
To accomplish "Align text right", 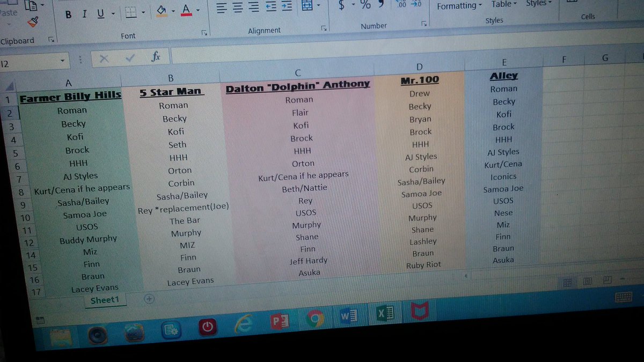I will 254,7.
